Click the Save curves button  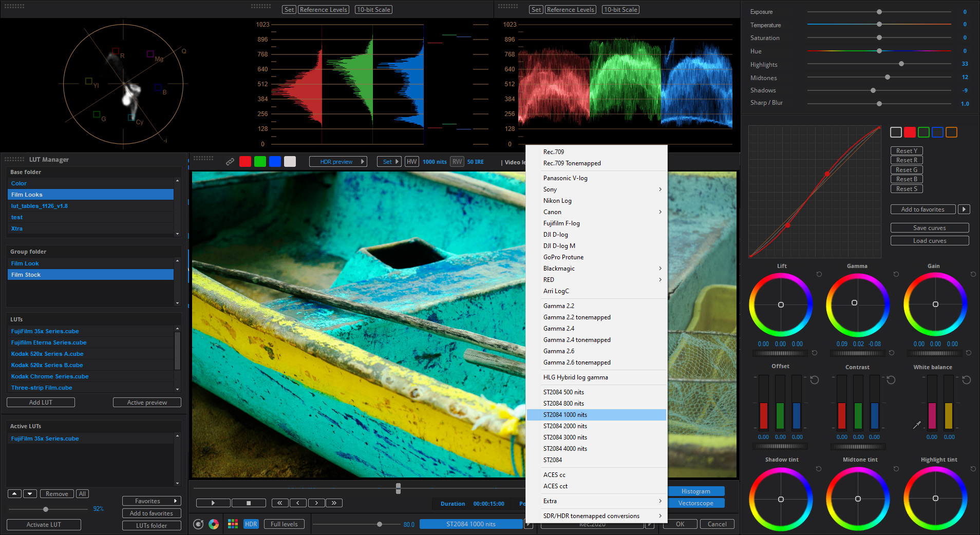[x=929, y=228]
